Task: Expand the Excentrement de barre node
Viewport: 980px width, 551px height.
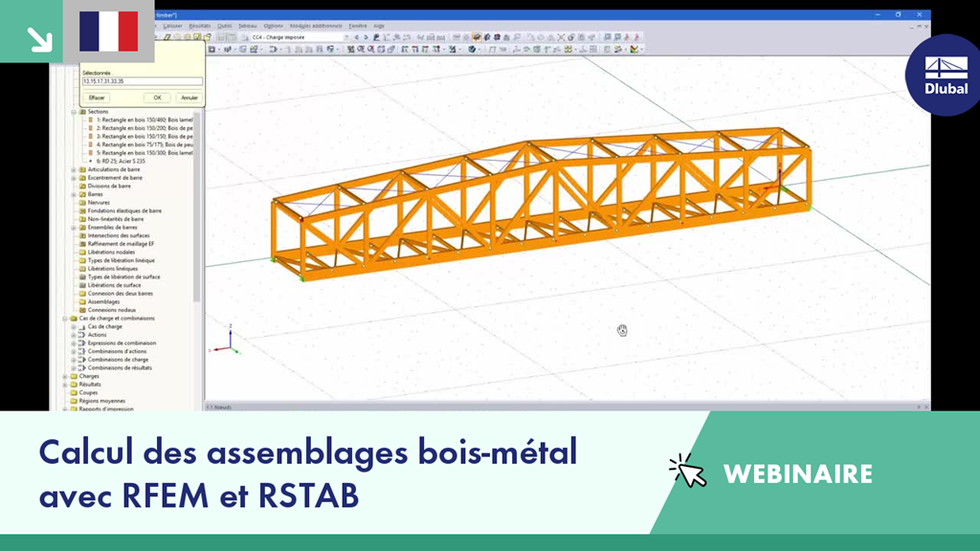Action: 74,178
